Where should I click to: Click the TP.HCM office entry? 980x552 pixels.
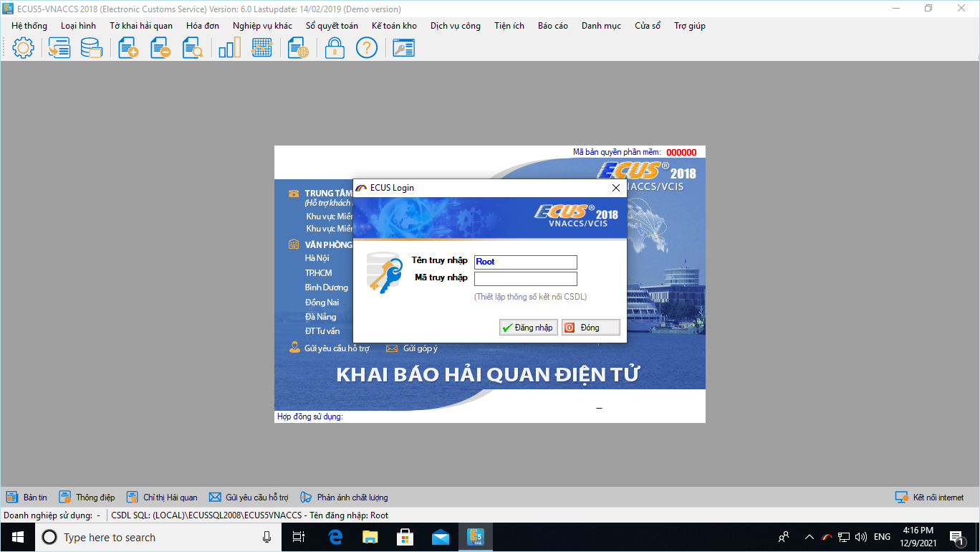[319, 273]
